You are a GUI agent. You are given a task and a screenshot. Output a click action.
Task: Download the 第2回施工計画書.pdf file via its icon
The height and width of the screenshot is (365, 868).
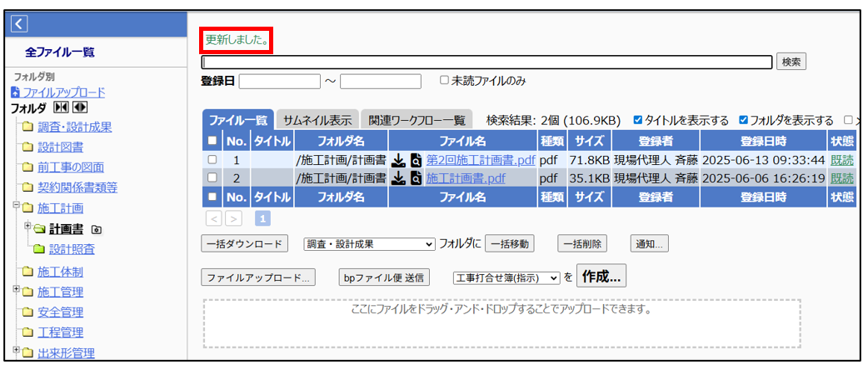[x=399, y=159]
